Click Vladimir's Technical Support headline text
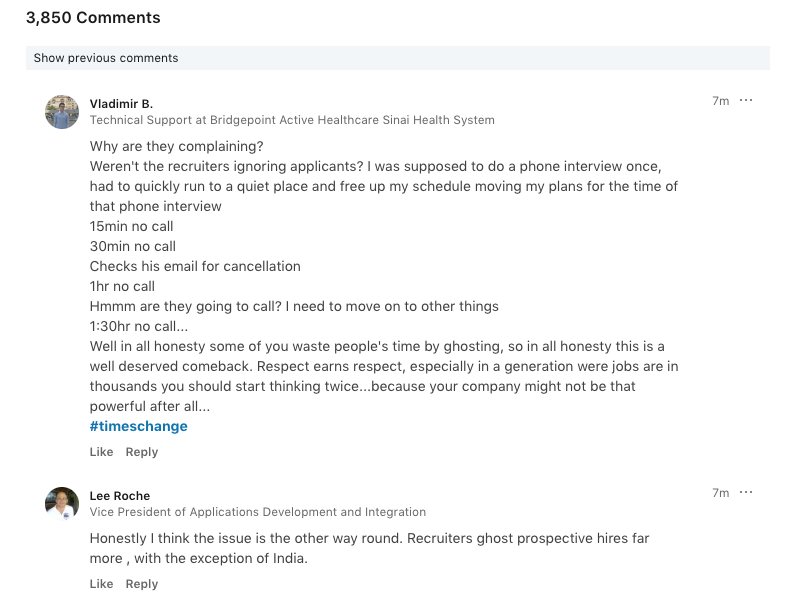Image resolution: width=797 pixels, height=608 pixels. click(x=292, y=120)
